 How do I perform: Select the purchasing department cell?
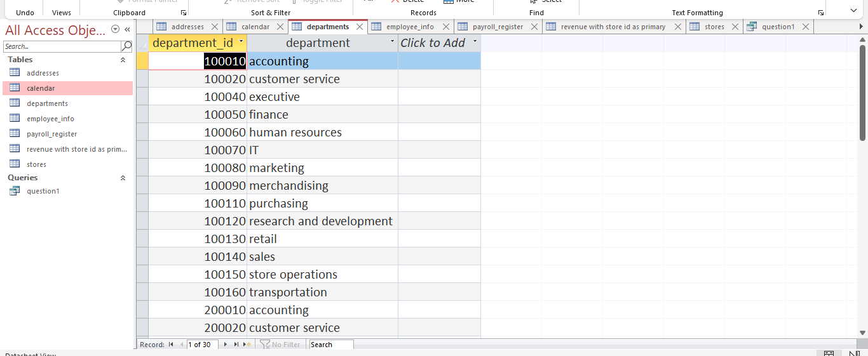[x=322, y=204]
